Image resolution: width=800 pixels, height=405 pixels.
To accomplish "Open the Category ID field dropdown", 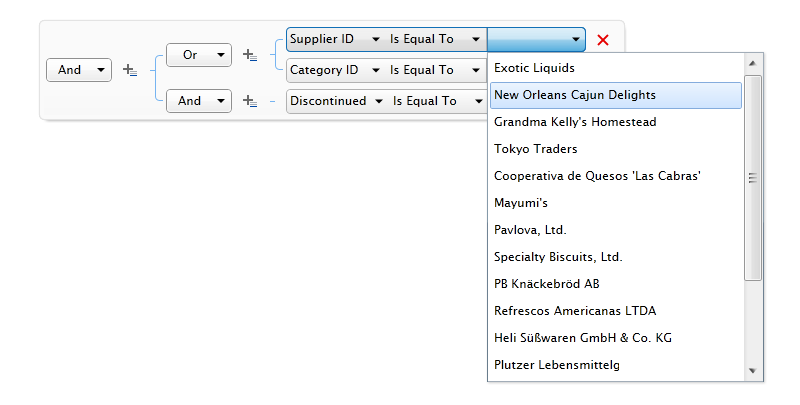I will point(336,70).
